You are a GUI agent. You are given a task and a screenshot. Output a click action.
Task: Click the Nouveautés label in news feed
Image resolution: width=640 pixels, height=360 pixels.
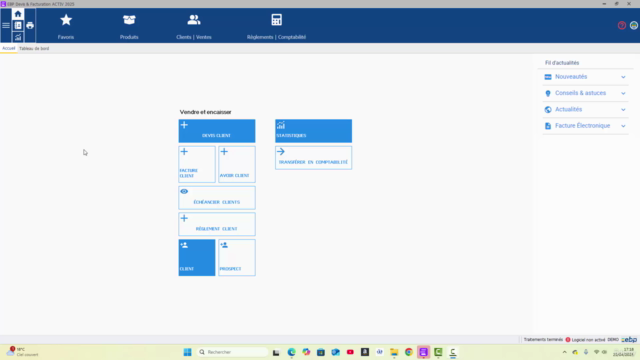571,77
